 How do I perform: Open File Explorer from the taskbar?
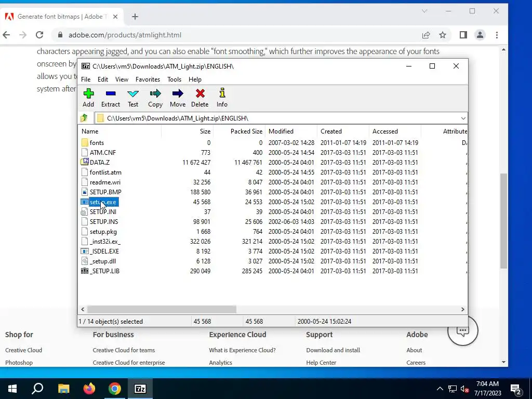pyautogui.click(x=64, y=389)
